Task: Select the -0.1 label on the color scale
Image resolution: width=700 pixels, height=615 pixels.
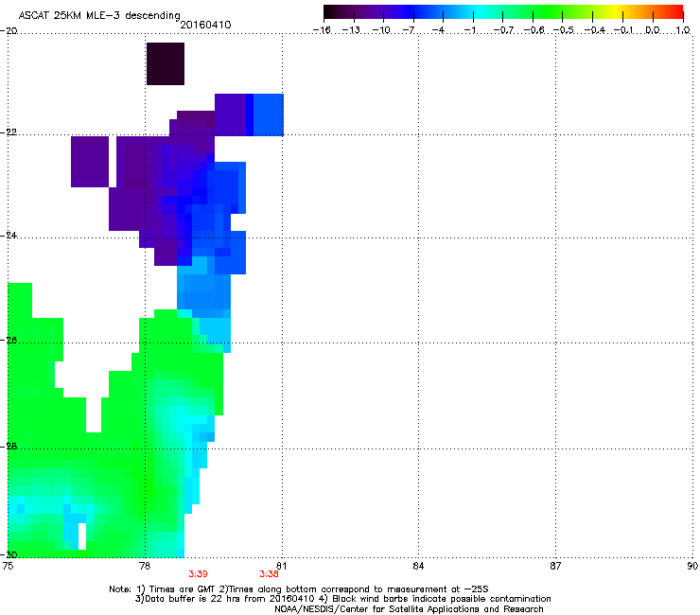Action: click(623, 30)
